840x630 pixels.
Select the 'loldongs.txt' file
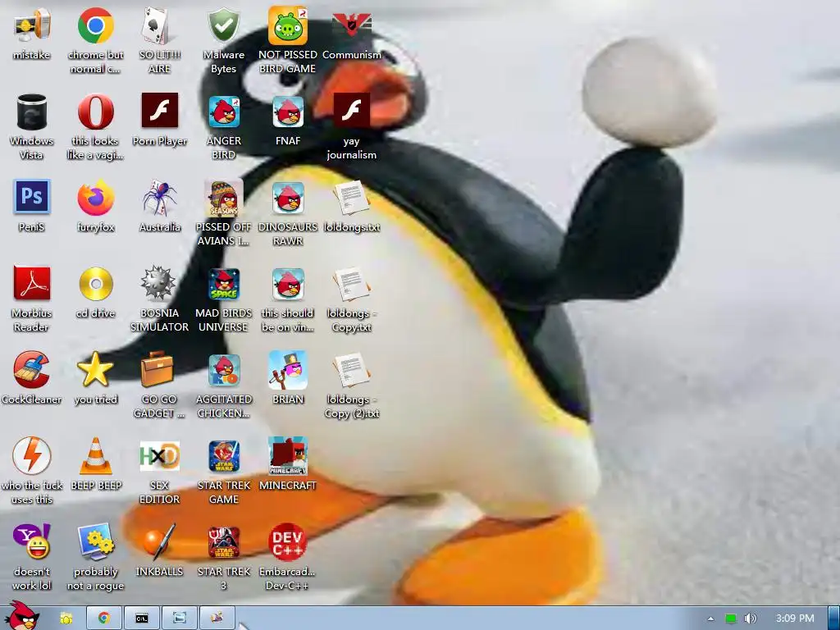[351, 199]
